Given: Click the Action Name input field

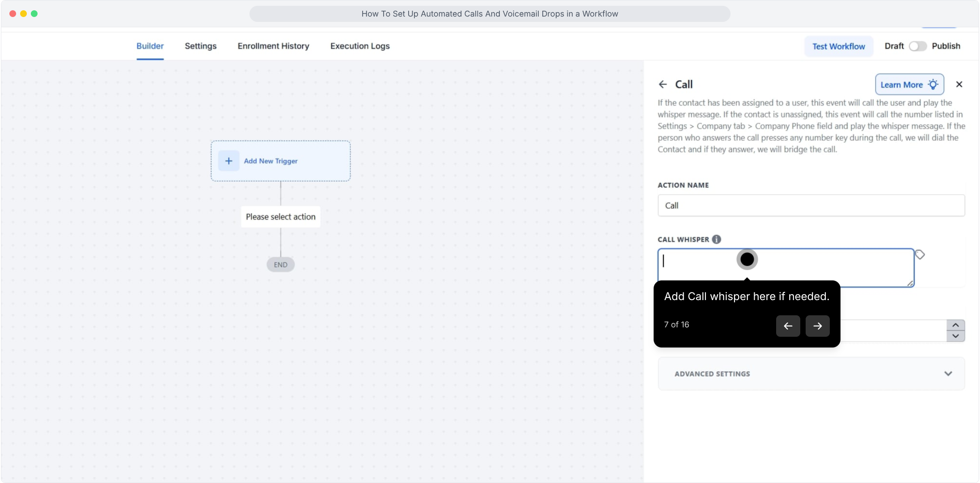Looking at the screenshot, I should tap(811, 205).
